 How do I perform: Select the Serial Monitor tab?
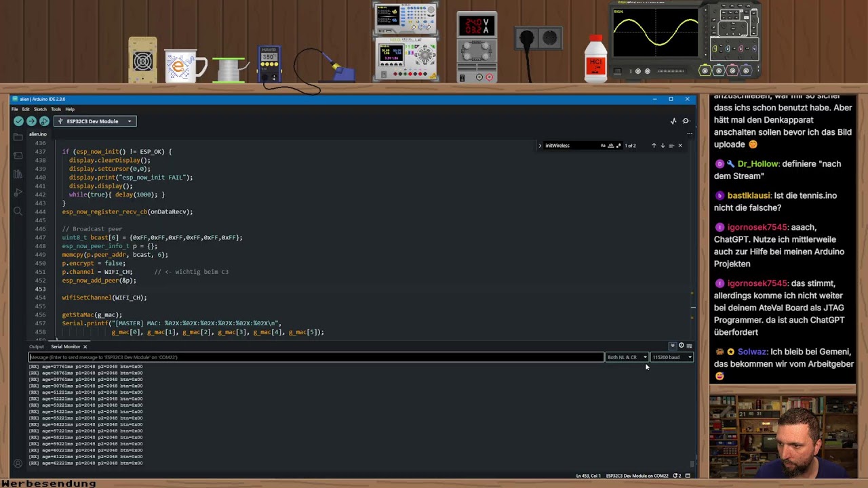point(65,347)
